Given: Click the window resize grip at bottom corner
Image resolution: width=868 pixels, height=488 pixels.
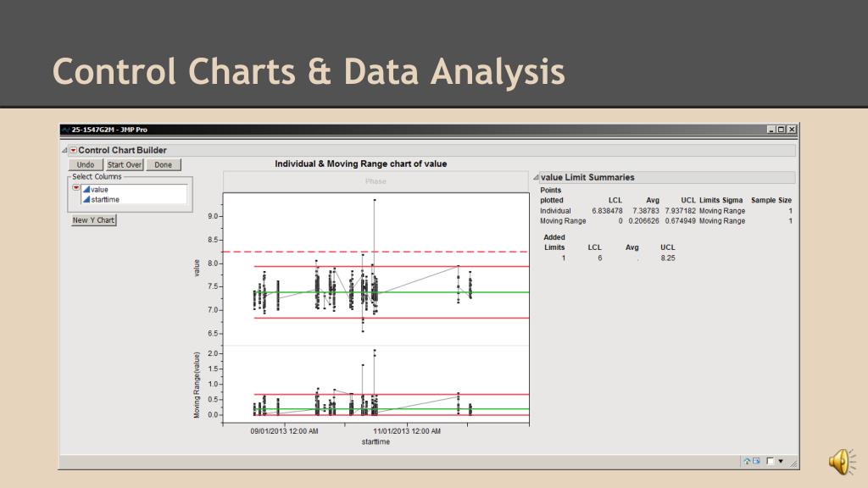Looking at the screenshot, I should click(x=793, y=463).
